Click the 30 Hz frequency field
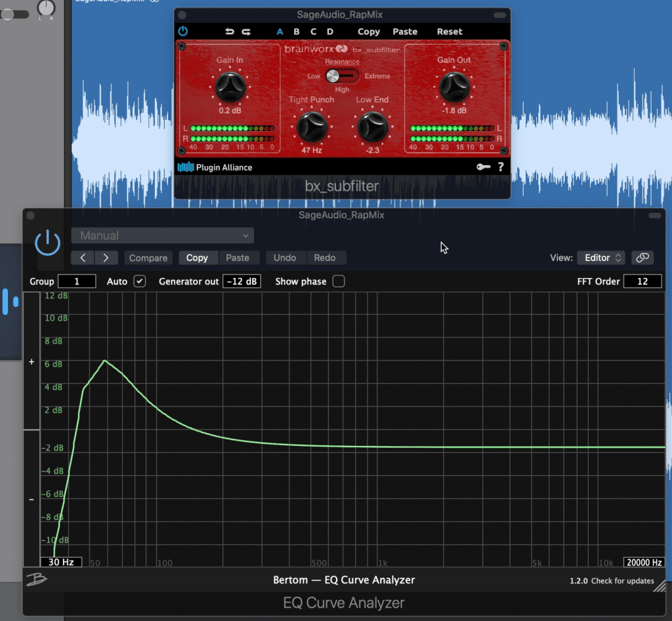Viewport: 672px width, 621px height. point(61,562)
